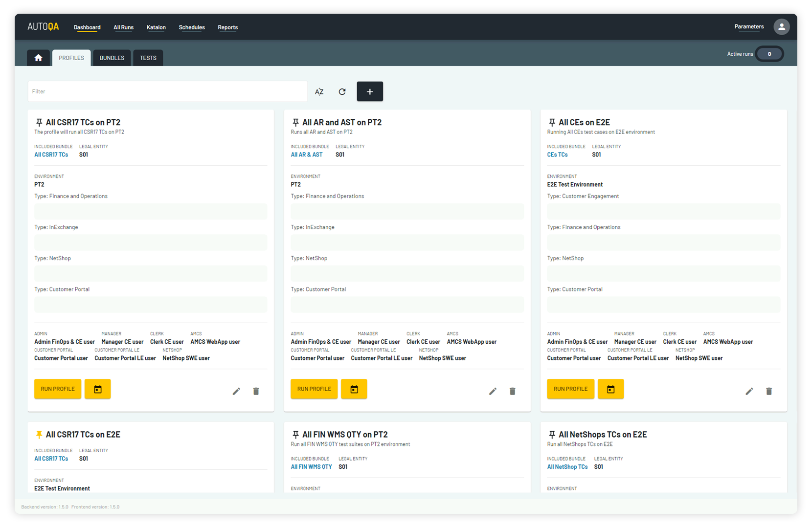Refresh the profiles list
The height and width of the screenshot is (528, 812).
[342, 91]
